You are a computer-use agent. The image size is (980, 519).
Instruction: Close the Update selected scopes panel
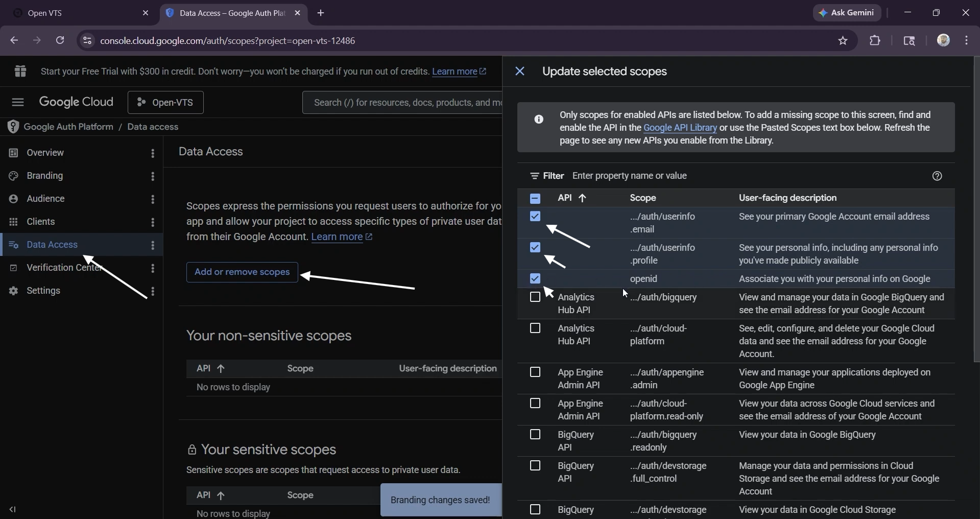click(x=520, y=72)
